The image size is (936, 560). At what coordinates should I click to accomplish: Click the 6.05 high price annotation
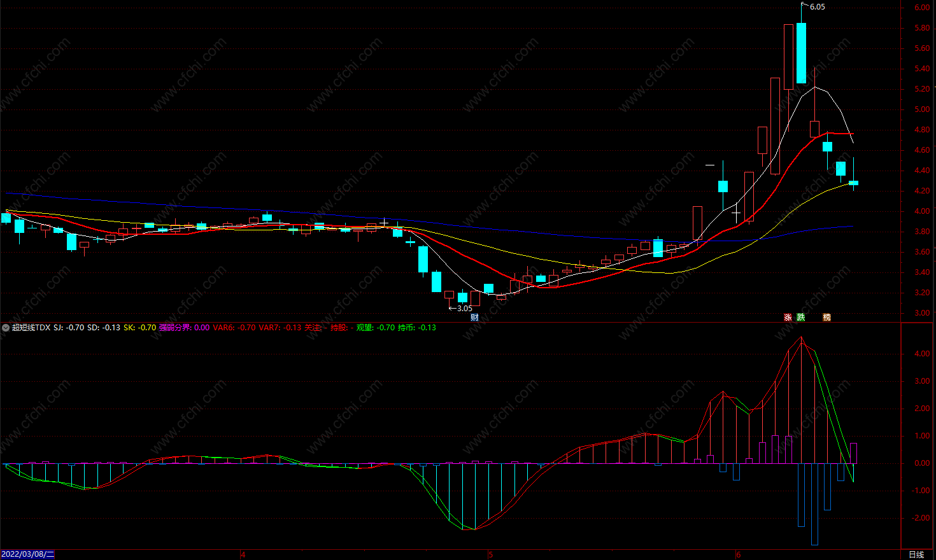(817, 7)
